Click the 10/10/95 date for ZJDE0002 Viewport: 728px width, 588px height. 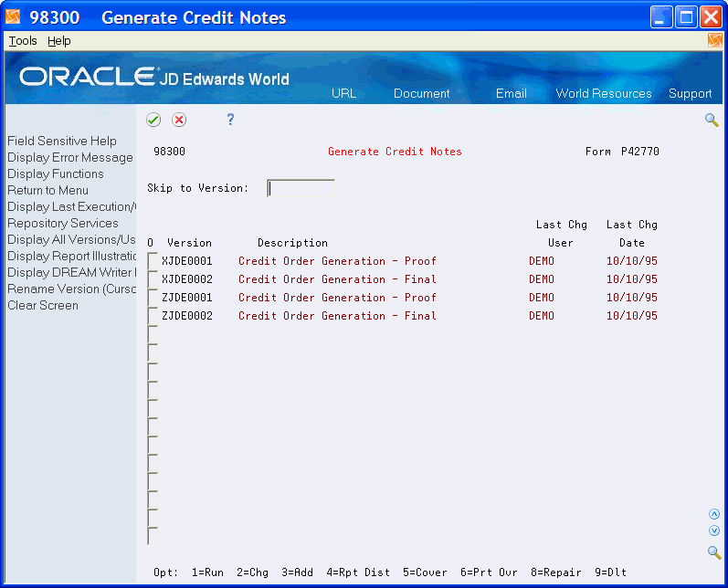[632, 316]
